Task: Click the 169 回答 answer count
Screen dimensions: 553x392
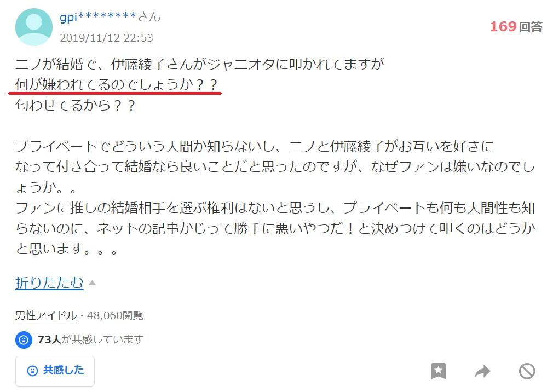Action: point(516,26)
